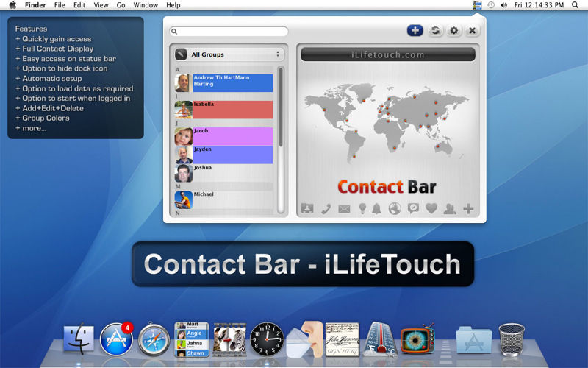Click the envelope email icon

point(344,208)
